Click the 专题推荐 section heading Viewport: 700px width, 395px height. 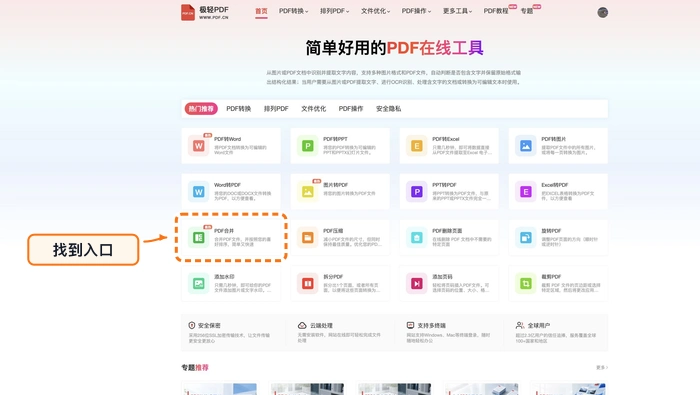195,367
